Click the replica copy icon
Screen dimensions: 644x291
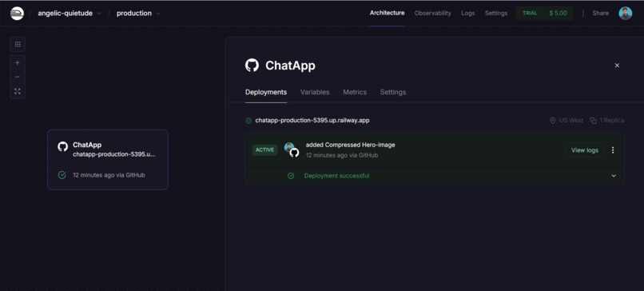point(593,121)
